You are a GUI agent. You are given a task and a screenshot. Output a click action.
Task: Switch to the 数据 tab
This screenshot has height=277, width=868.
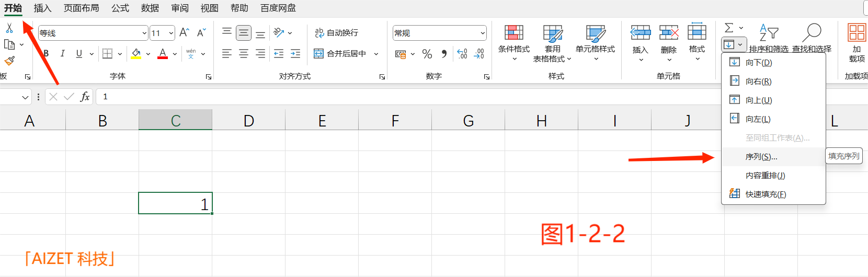pos(150,8)
